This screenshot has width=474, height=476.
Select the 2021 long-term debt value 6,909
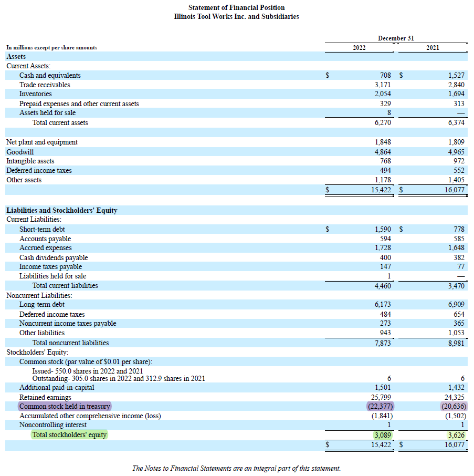[x=456, y=305]
